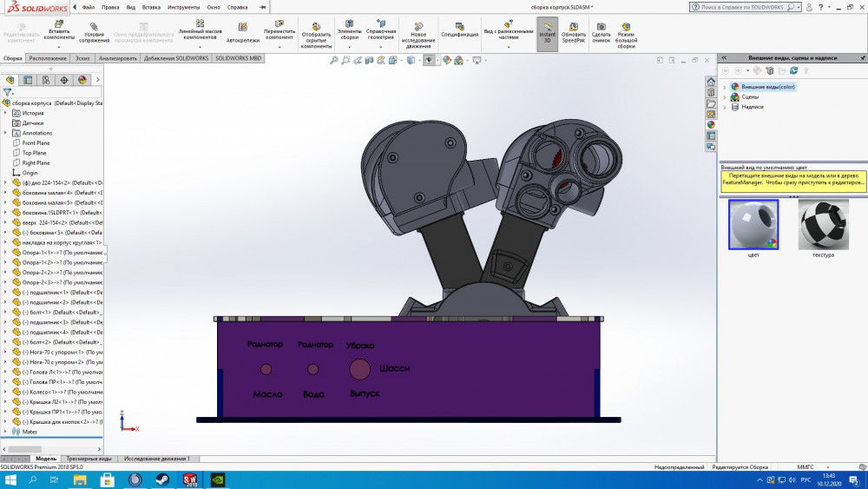Open the Исследование движения 1 tab
868x489 pixels.
156,458
